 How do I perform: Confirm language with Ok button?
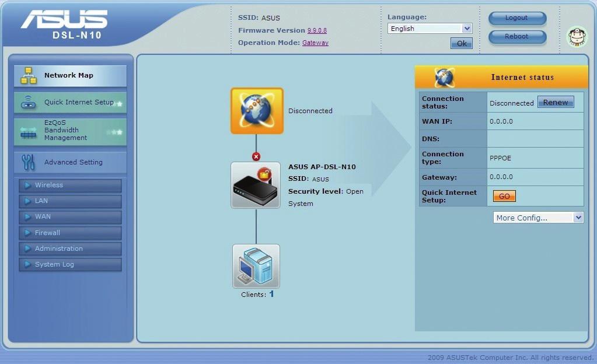tap(462, 43)
